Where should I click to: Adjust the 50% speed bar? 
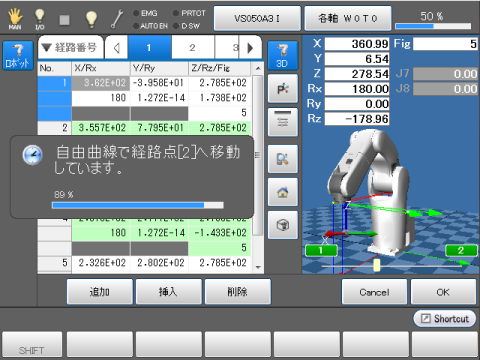433,26
